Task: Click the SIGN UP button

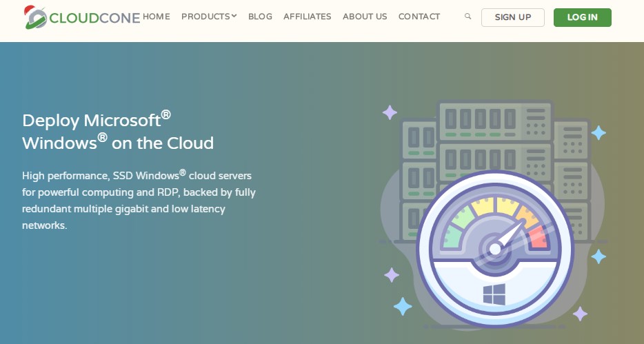Action: 513,17
